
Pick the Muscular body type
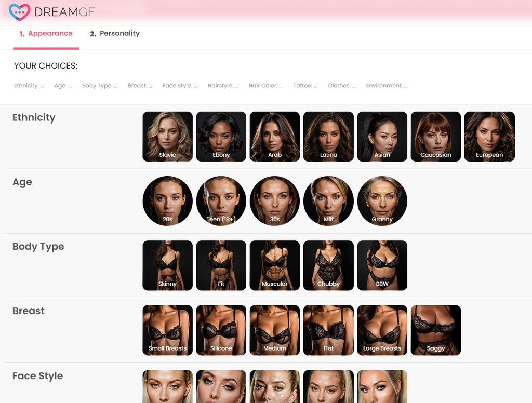tap(275, 265)
